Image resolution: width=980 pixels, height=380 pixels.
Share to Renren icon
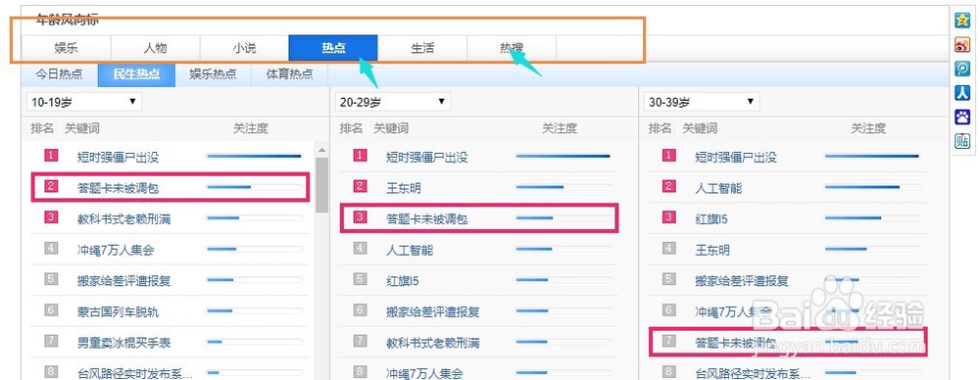coord(962,92)
